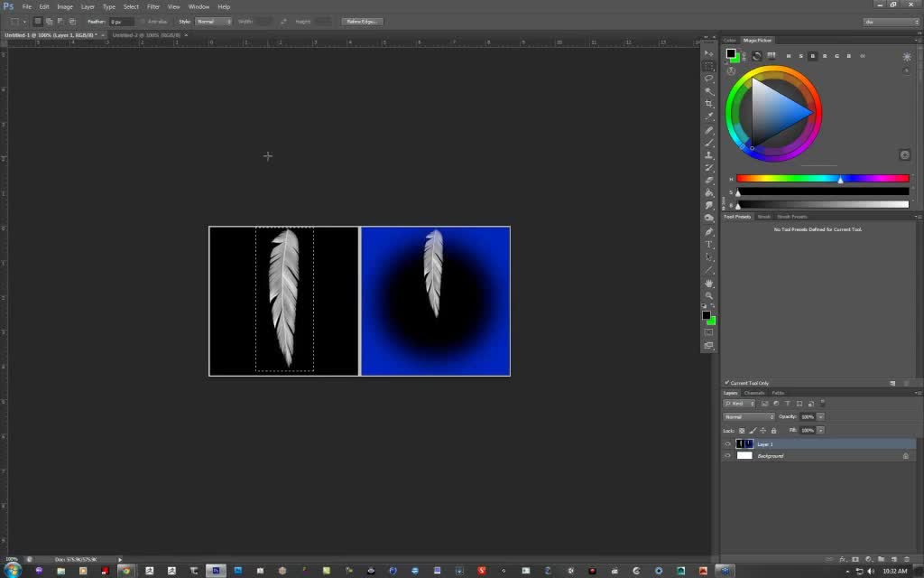Switch to the Channels tab
This screenshot has width=924, height=578.
[754, 393]
